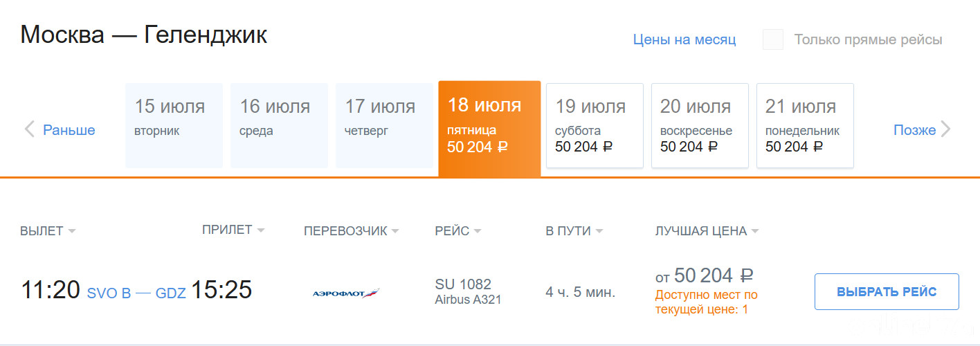980x346 pixels.
Task: Click the Аэрофлот airline logo
Action: click(346, 293)
